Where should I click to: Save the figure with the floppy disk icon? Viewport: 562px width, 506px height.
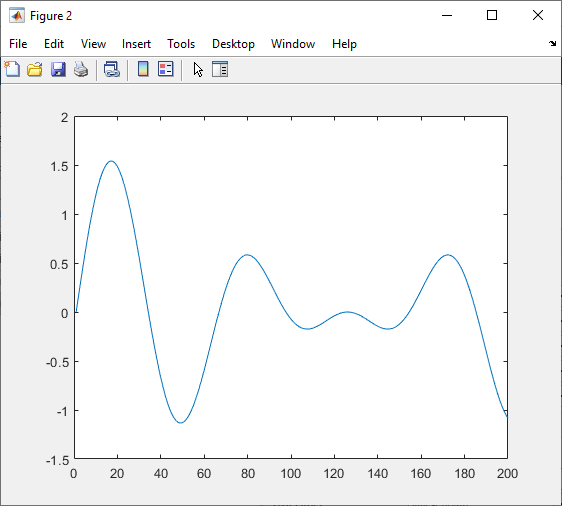[x=58, y=69]
